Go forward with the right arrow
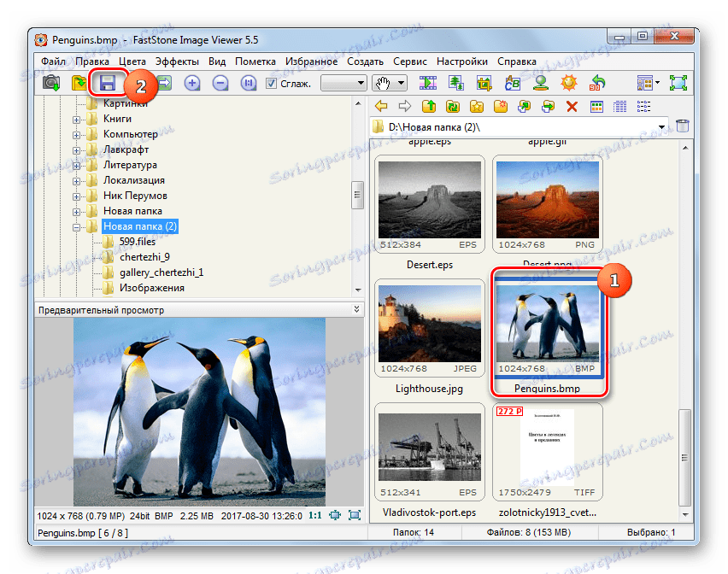728x574 pixels. [x=405, y=106]
